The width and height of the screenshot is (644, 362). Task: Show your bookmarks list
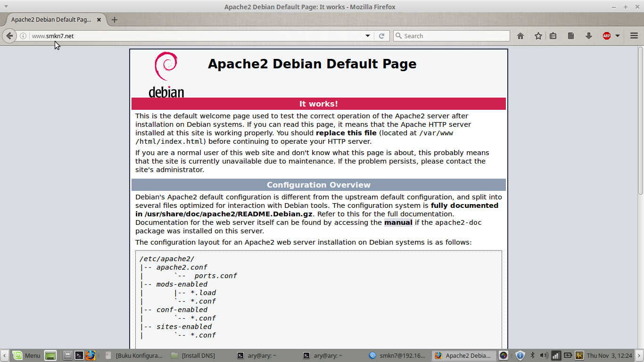553,36
